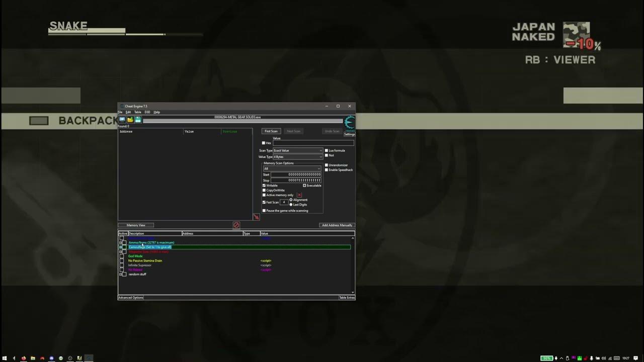The width and height of the screenshot is (644, 362).
Task: Click the First Scan button
Action: 271,131
